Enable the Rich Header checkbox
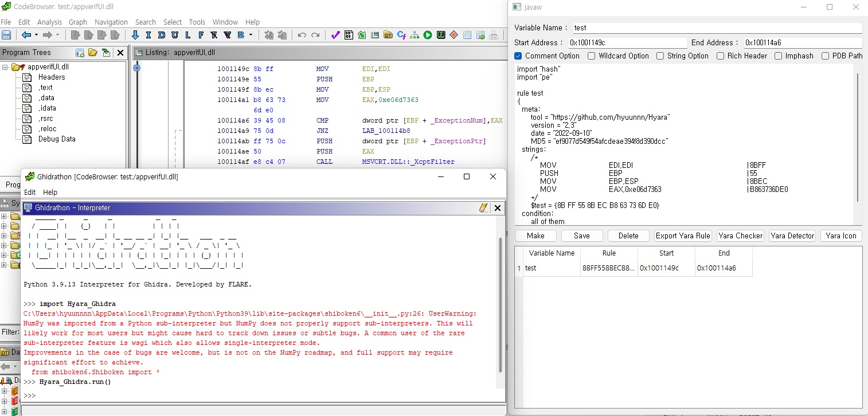The height and width of the screenshot is (416, 868). click(721, 56)
